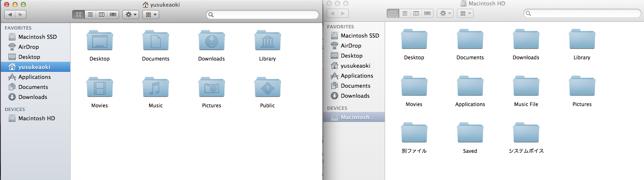Switch yusukeaoki window to column view
644x180 pixels.
(101, 15)
